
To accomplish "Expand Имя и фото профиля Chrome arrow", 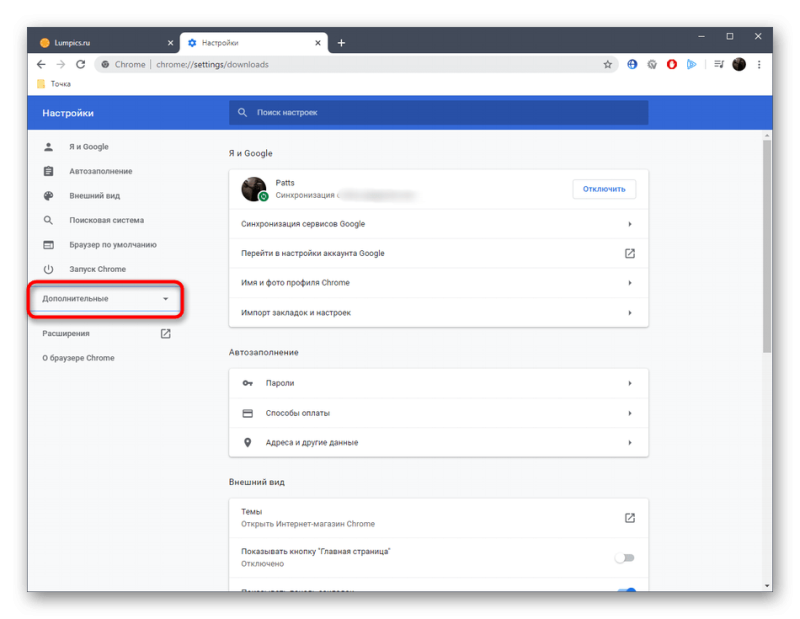I will pos(630,283).
